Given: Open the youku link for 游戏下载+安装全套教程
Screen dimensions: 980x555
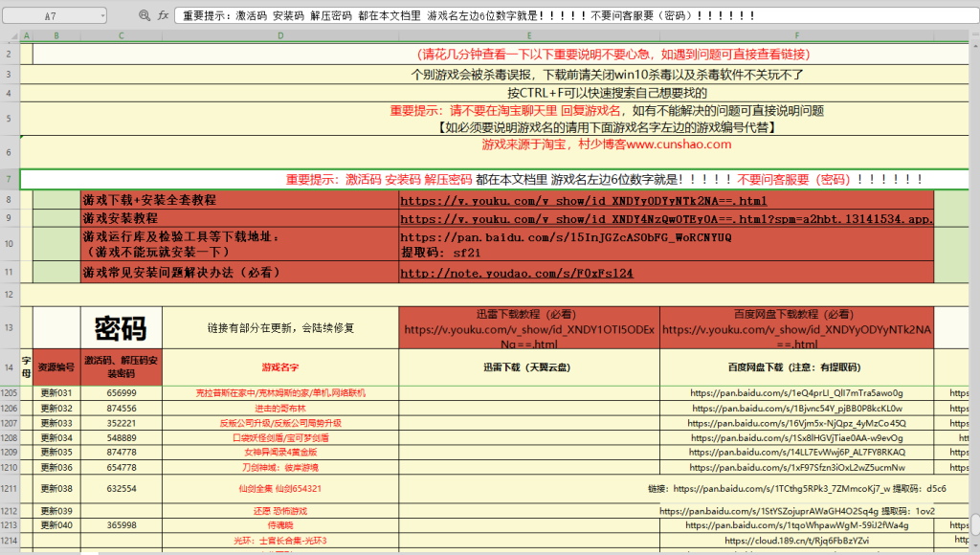Looking at the screenshot, I should click(x=583, y=201).
